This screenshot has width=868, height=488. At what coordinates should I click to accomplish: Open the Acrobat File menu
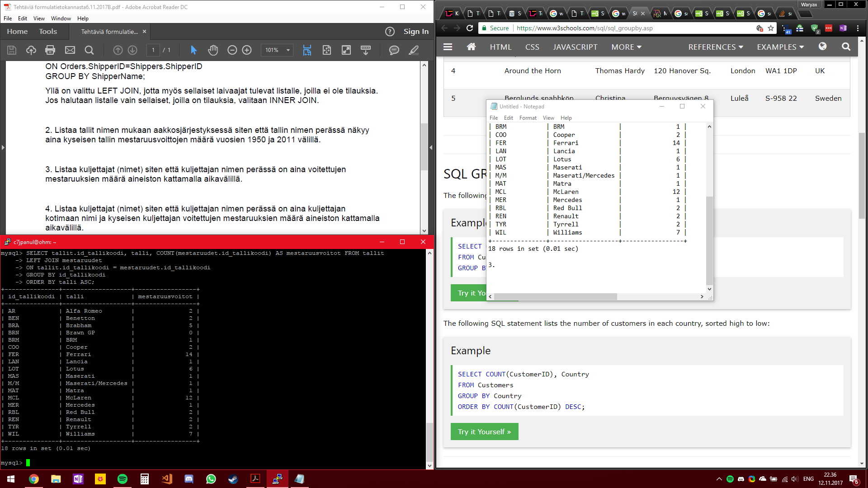pyautogui.click(x=8, y=19)
